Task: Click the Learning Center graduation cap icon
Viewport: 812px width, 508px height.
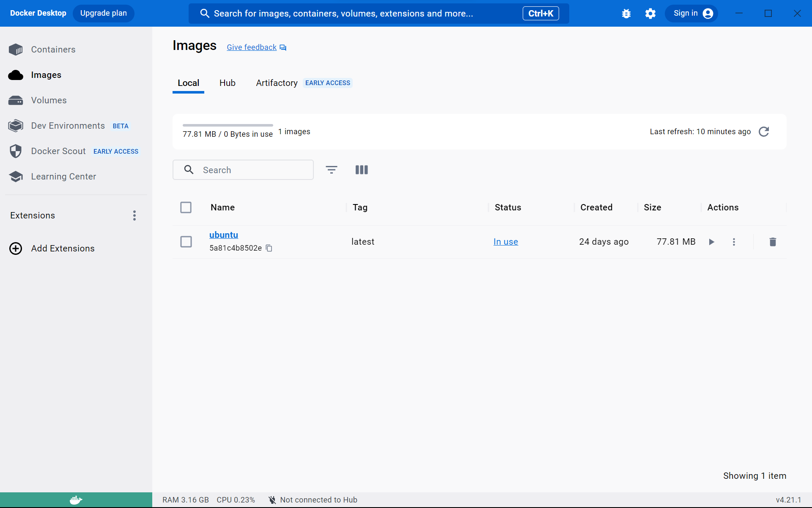Action: click(16, 177)
